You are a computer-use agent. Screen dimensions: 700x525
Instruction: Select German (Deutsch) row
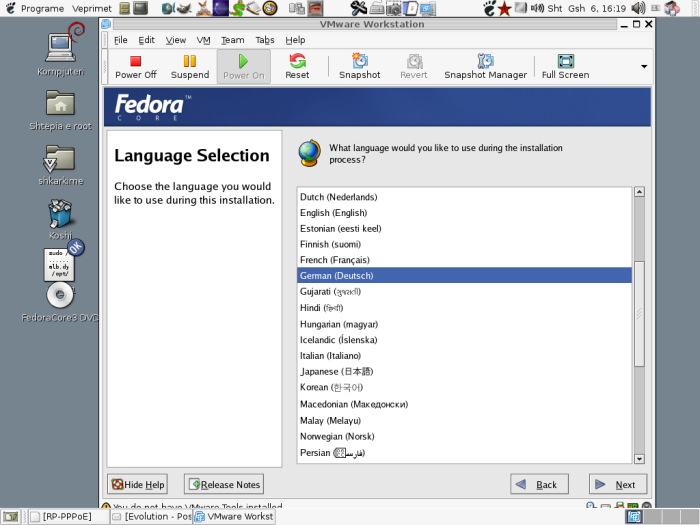(x=464, y=275)
